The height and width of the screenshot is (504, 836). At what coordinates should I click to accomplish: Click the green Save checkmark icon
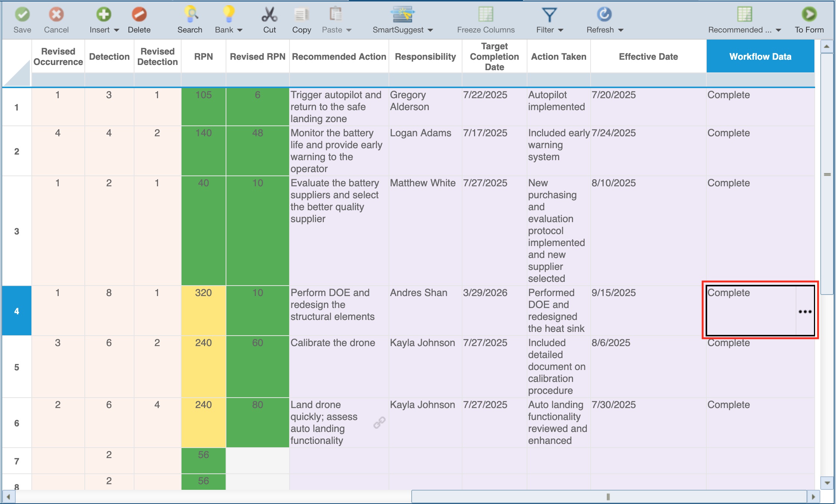coord(22,15)
